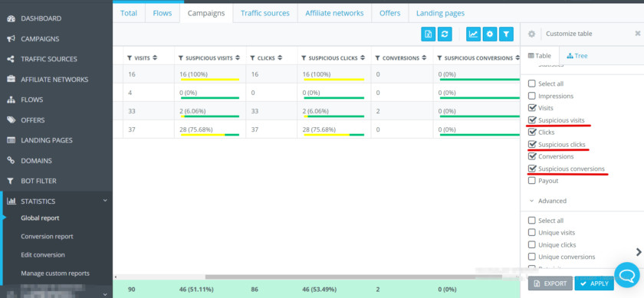644x298 pixels.
Task: Open the live chat bubble icon
Action: click(x=627, y=274)
